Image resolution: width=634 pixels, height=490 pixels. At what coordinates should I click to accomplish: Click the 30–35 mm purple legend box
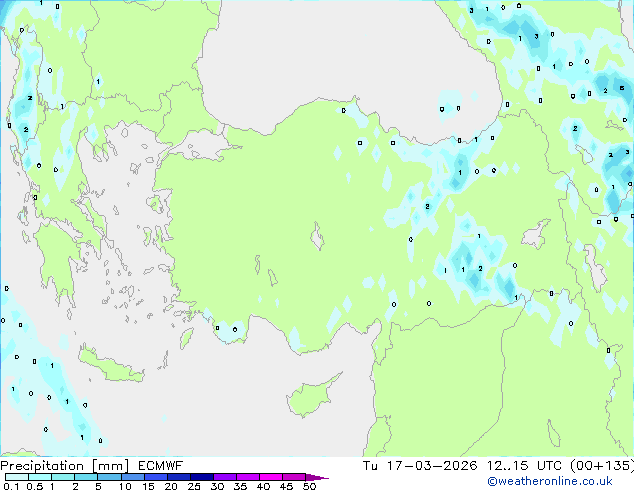225,477
